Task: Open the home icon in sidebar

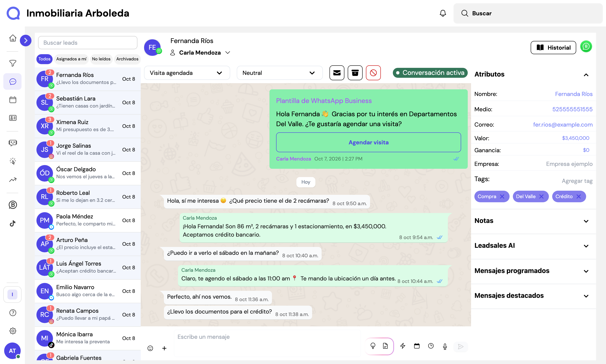Action: [13, 38]
